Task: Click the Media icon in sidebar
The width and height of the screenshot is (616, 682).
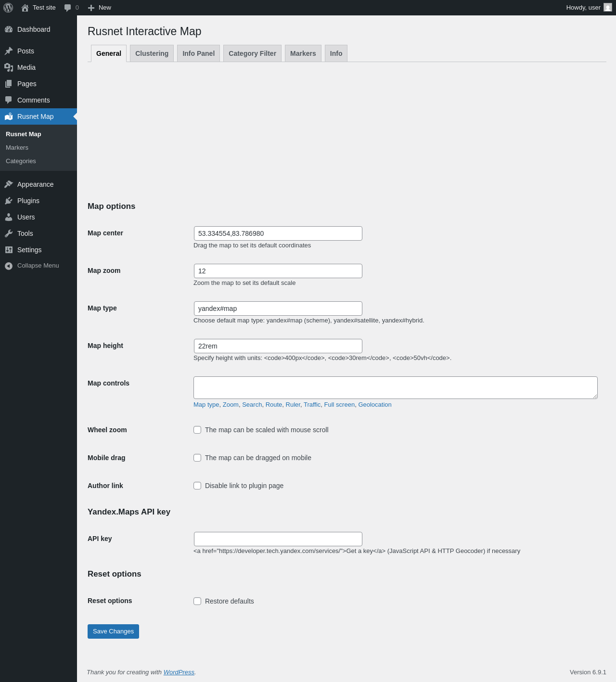Action: point(9,67)
